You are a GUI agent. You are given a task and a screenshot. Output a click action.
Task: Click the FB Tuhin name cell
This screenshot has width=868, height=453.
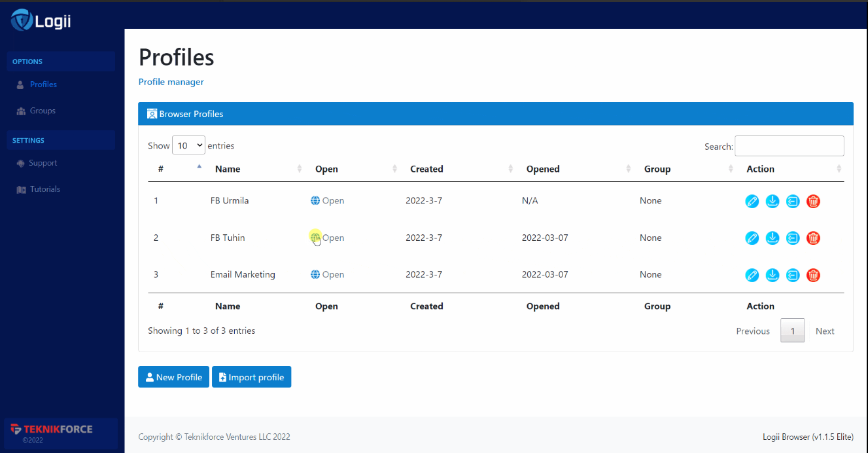click(x=228, y=238)
